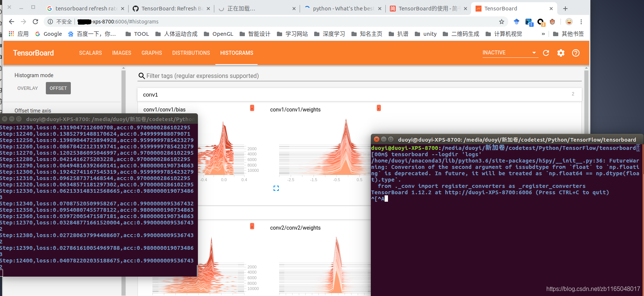Click the site info 'not secure' icon
The width and height of the screenshot is (644, 296).
pos(50,22)
